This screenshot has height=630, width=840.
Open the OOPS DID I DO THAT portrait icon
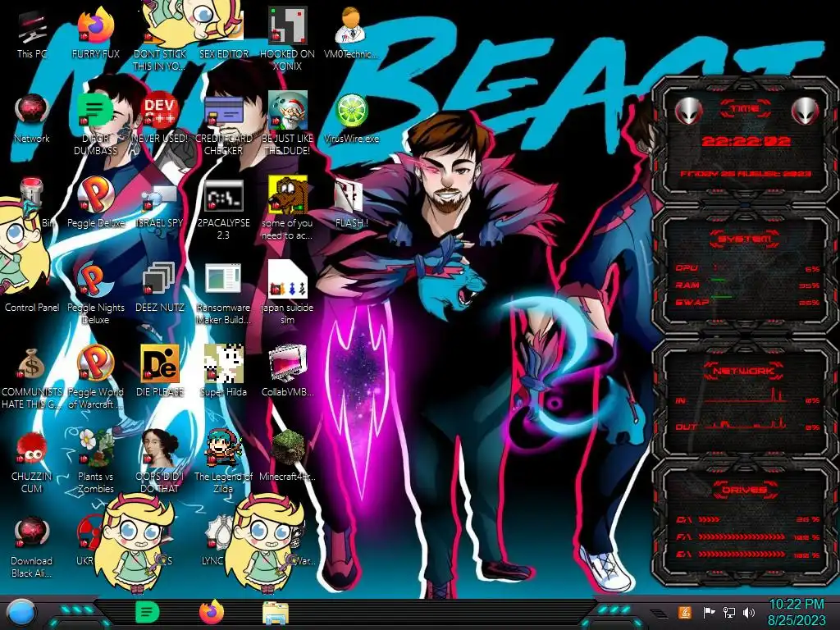160,449
